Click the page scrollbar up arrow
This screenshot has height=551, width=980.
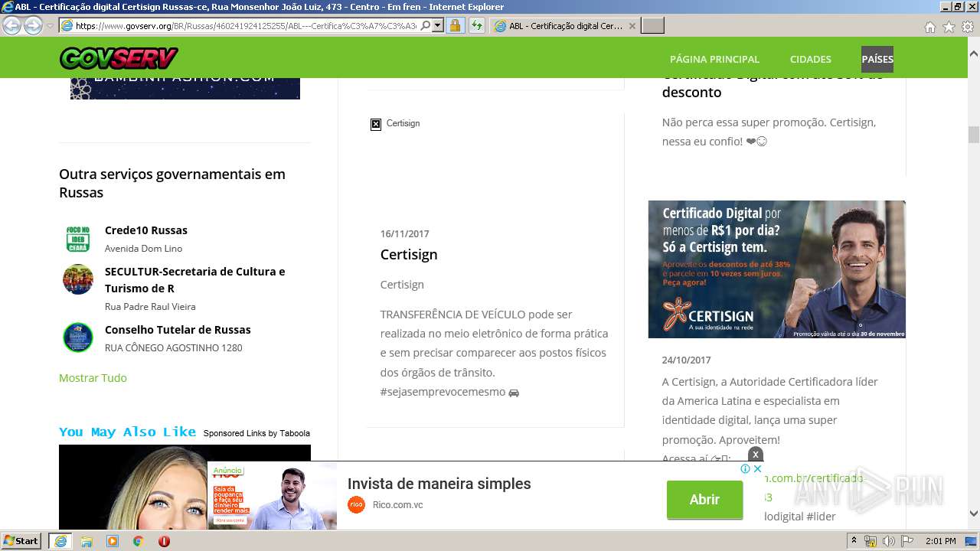pyautogui.click(x=974, y=54)
